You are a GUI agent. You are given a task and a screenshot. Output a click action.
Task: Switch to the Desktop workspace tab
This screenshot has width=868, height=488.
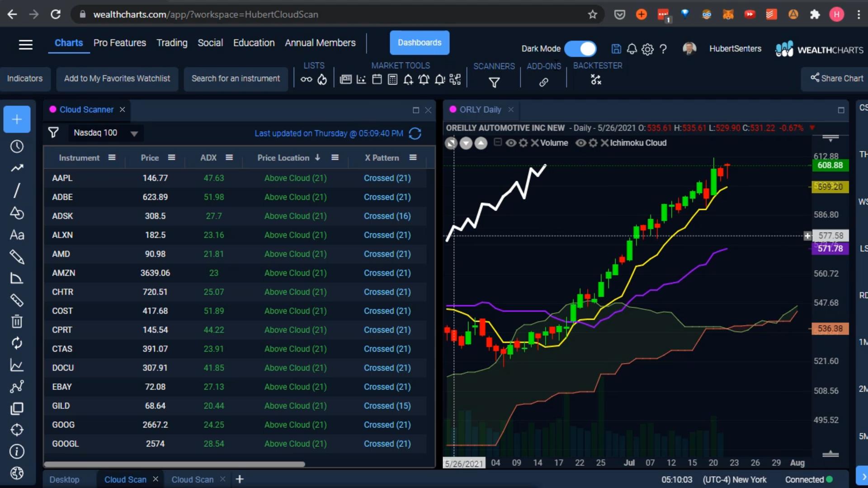coord(64,479)
